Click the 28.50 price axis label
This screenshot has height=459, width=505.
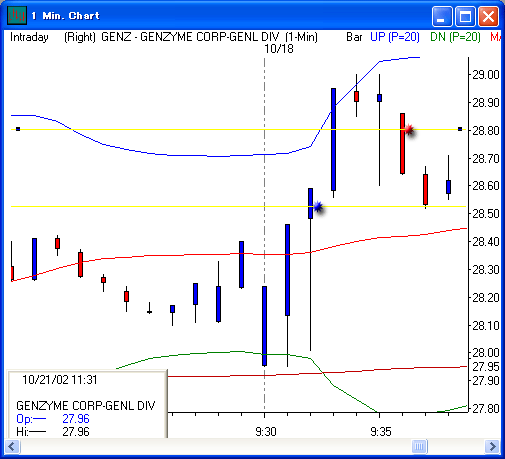coord(486,213)
